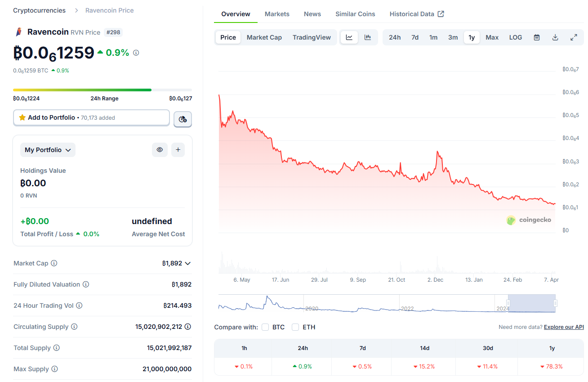Select the Market Cap chart option
The image size is (588, 382).
[x=264, y=37]
